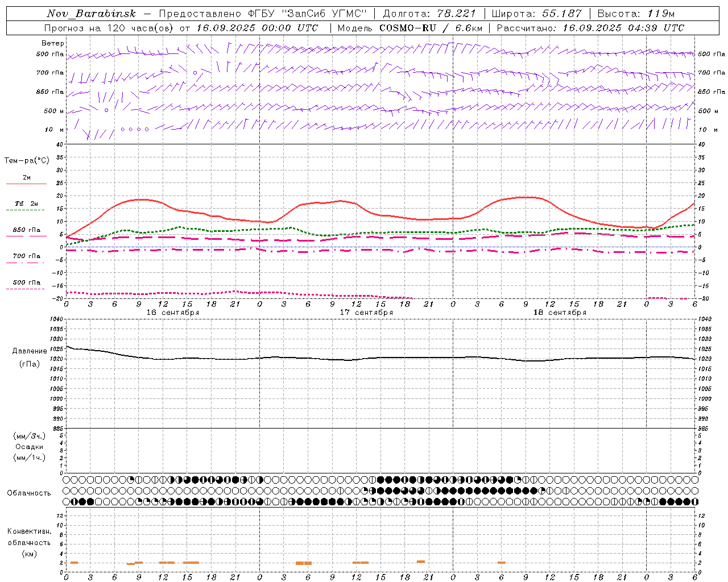Click the 'Широта: 55.187' header value
728x582 pixels.
tap(536, 14)
